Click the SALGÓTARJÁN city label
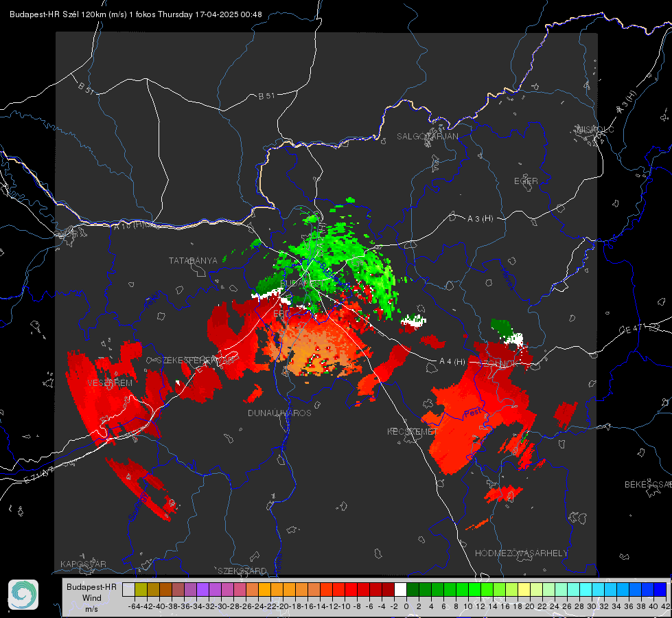 (x=427, y=137)
